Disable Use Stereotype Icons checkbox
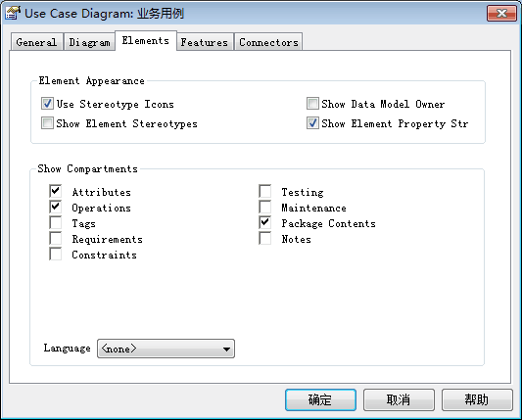This screenshot has height=420, width=522. coord(47,104)
